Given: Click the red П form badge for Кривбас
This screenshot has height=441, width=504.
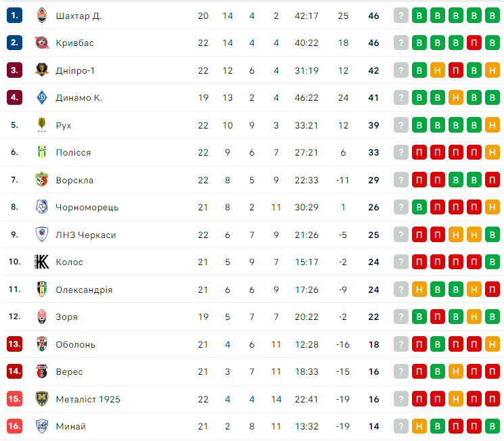Looking at the screenshot, I should [474, 43].
